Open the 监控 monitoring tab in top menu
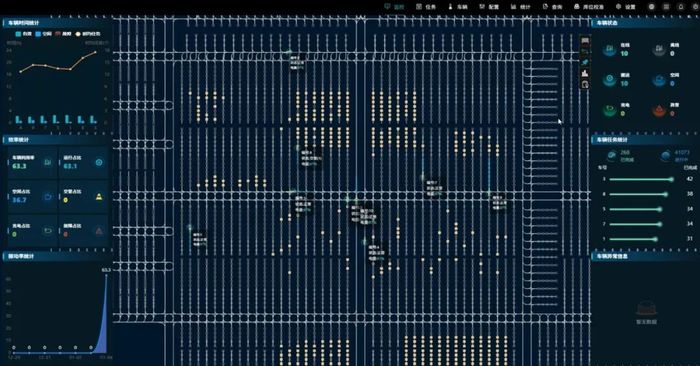The width and height of the screenshot is (700, 366). pos(394,7)
